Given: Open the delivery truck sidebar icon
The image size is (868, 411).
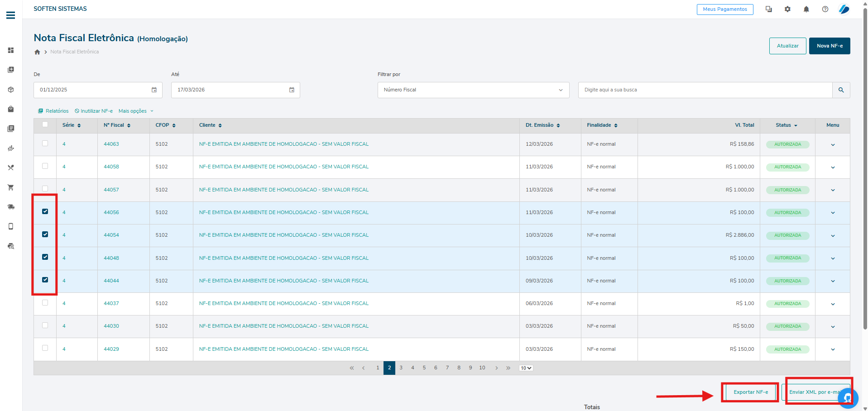Looking at the screenshot, I should pyautogui.click(x=11, y=207).
